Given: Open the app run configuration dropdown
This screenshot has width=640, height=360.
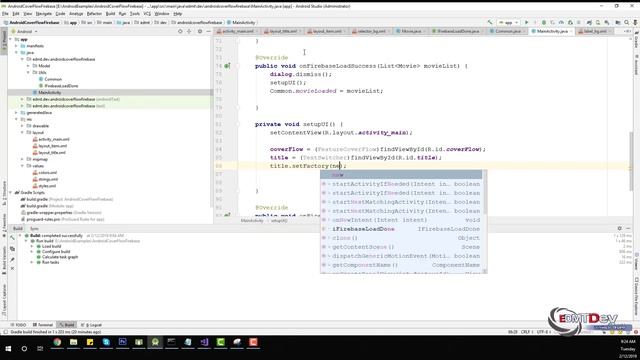Looking at the screenshot, I should [x=509, y=22].
